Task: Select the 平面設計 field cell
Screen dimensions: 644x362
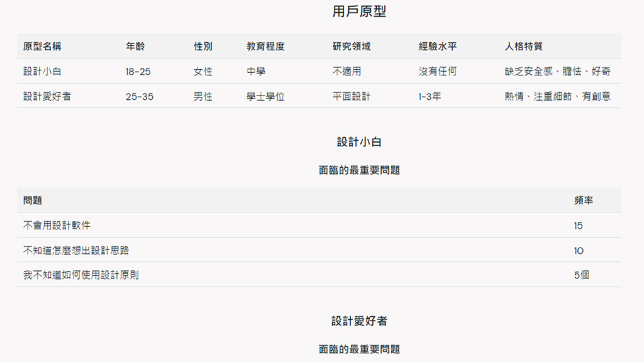Action: [352, 96]
